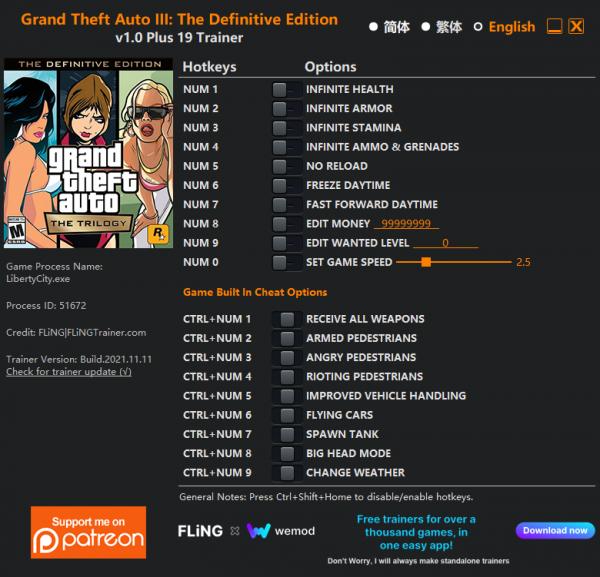Click the trainer title text
This screenshot has width=600, height=577.
(x=179, y=20)
